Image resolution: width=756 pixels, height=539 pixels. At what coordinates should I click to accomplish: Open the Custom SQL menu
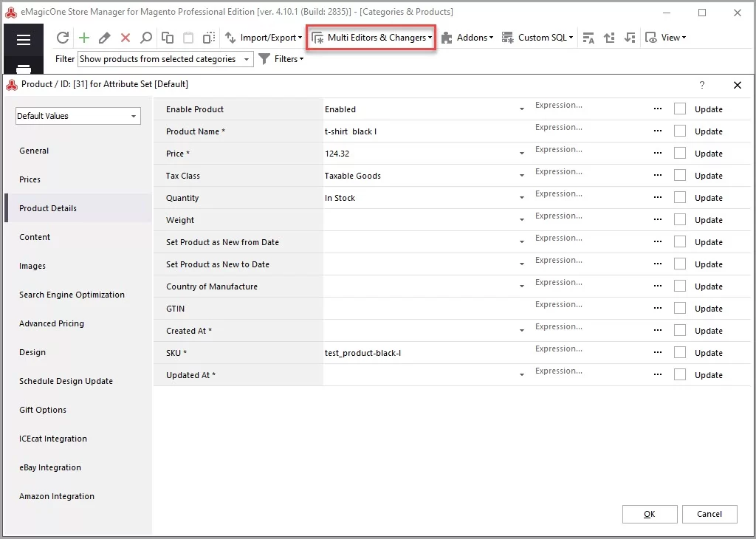tap(537, 38)
